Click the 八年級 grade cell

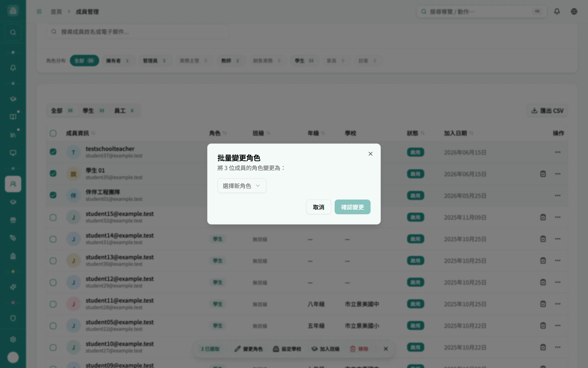316,304
